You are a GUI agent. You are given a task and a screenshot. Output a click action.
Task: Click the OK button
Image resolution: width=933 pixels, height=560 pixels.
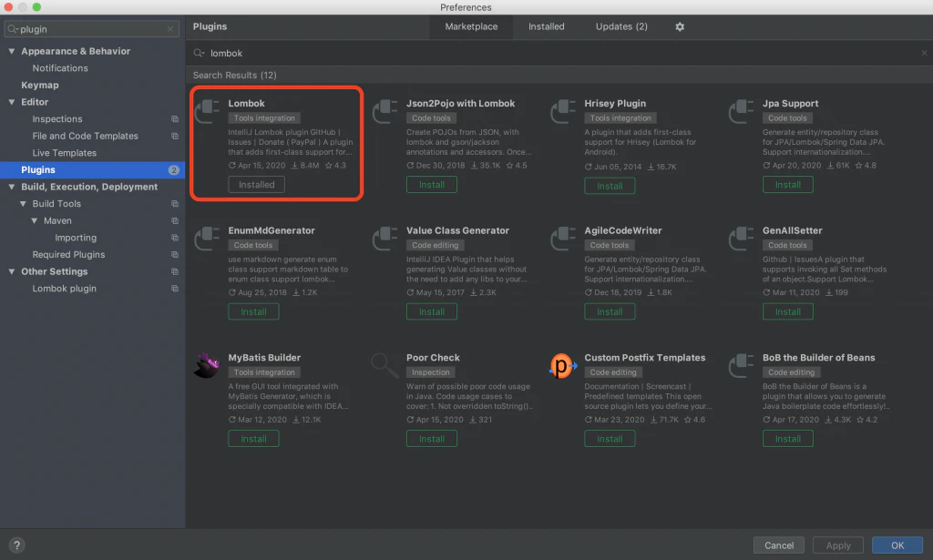tap(897, 545)
